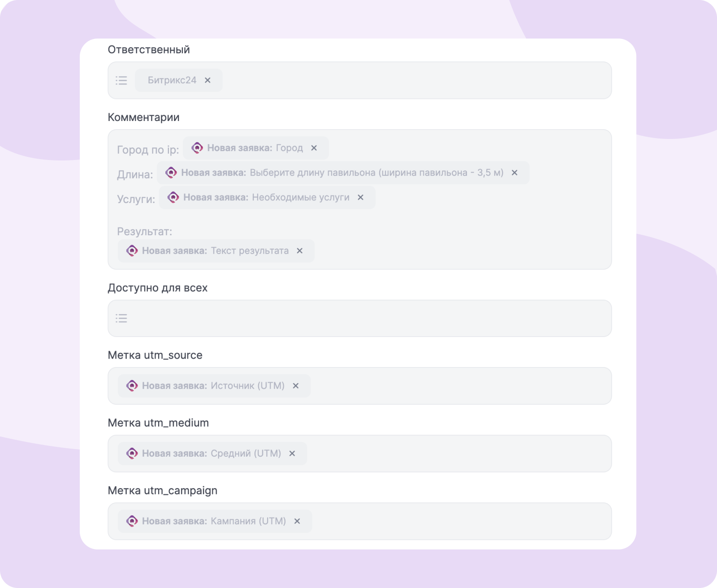Click the Битрикс24 tag label

[172, 80]
